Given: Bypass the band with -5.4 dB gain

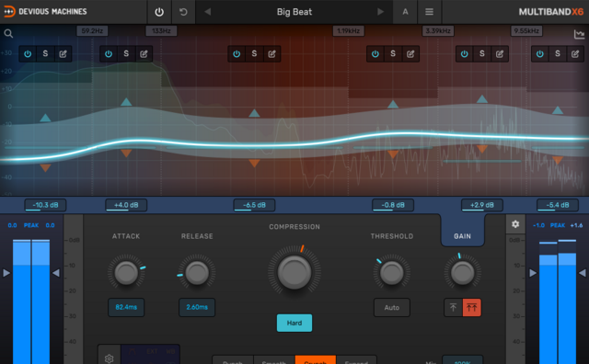Looking at the screenshot, I should (x=540, y=53).
